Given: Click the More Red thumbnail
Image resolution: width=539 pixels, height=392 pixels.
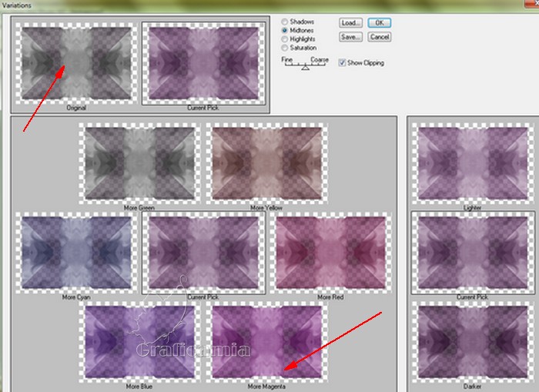Looking at the screenshot, I should pyautogui.click(x=330, y=253).
